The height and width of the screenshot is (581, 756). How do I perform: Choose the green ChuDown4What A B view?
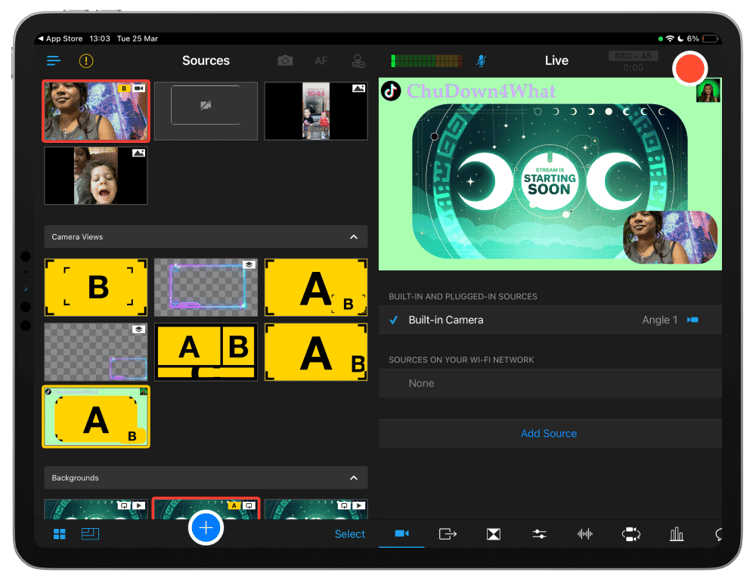(x=96, y=417)
